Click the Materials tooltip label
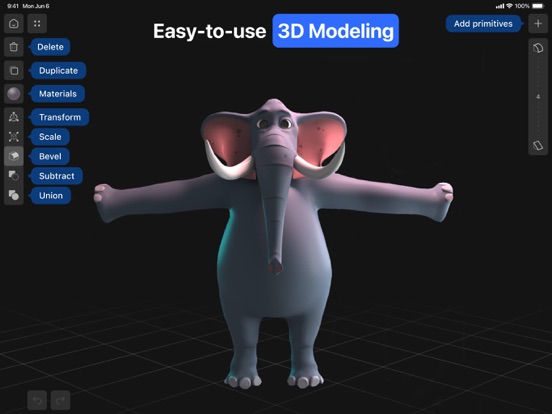Image resolution: width=552 pixels, height=414 pixels. [x=57, y=94]
